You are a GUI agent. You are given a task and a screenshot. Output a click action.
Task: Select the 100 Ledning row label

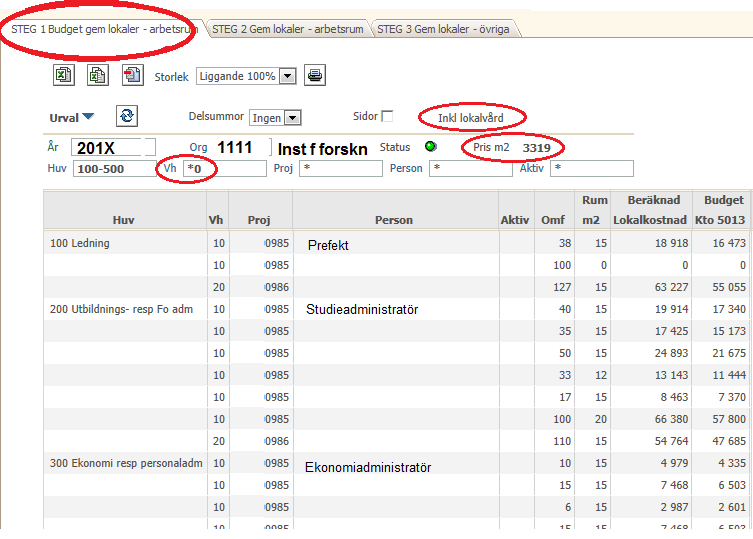(x=80, y=243)
